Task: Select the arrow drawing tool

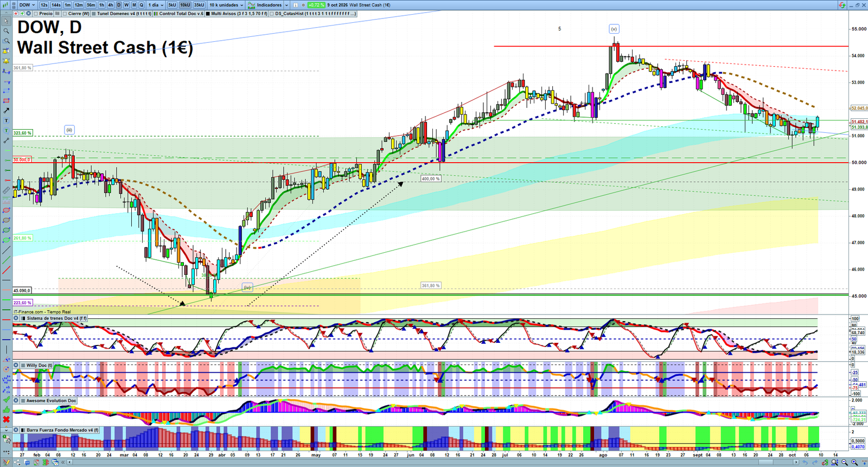Action: (x=6, y=111)
